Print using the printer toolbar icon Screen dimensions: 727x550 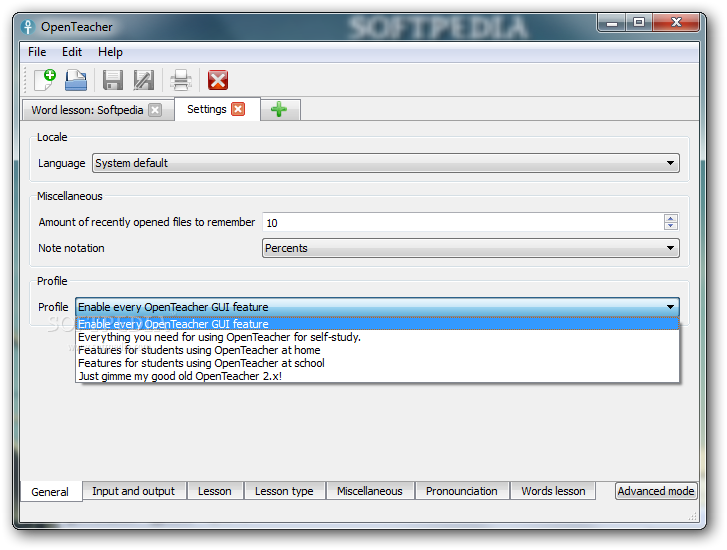[181, 80]
